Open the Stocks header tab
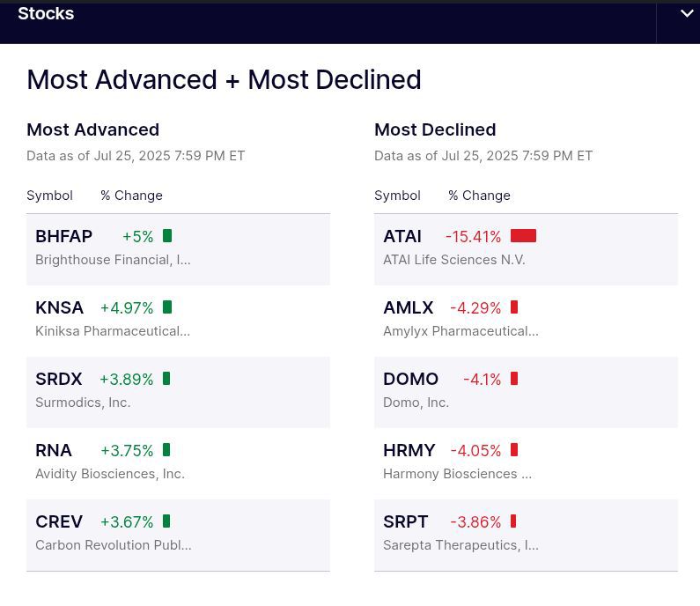The image size is (700, 606). (46, 14)
